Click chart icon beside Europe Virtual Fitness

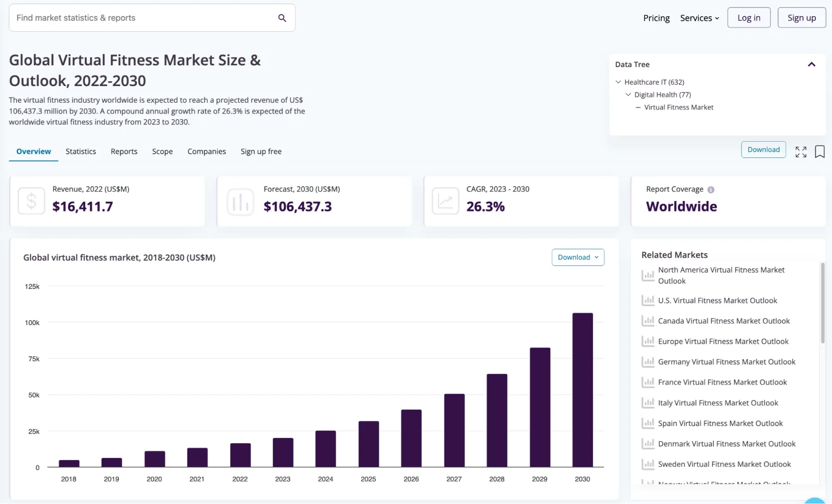(x=648, y=341)
